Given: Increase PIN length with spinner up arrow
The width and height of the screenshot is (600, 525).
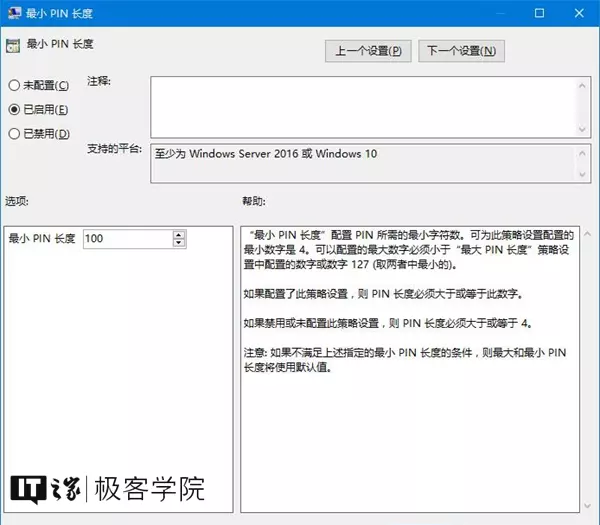Looking at the screenshot, I should coord(179,235).
